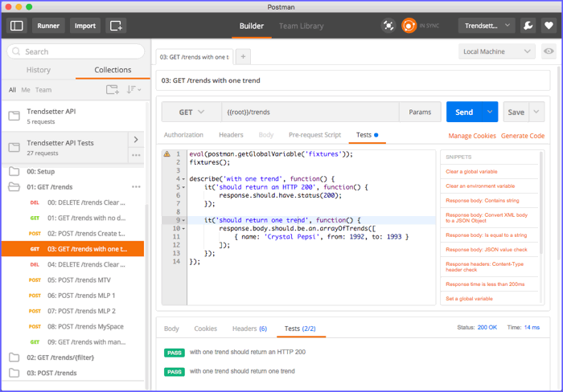Open request 08: POST /trends MySpace

pyautogui.click(x=73, y=326)
